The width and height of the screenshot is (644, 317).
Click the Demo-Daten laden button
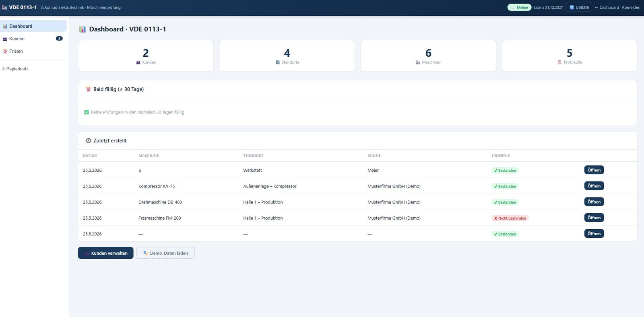click(165, 253)
